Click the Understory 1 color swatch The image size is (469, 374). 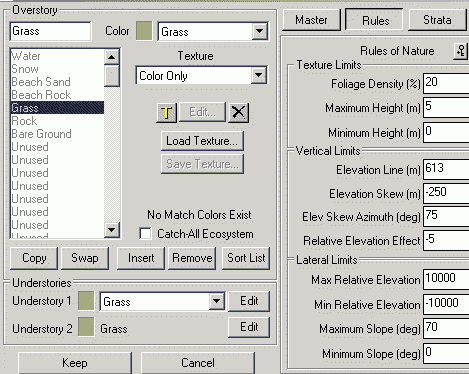pyautogui.click(x=86, y=301)
